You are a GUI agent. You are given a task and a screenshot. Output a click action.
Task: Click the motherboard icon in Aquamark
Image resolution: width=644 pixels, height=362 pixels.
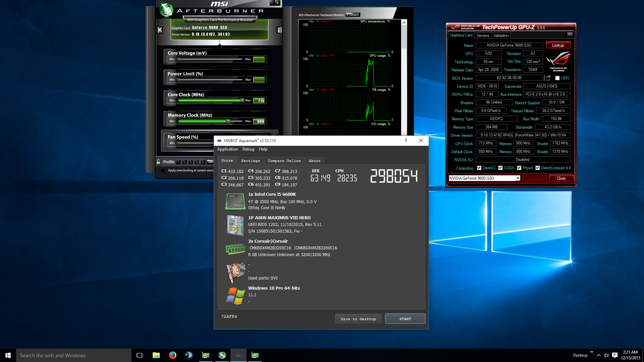pyautogui.click(x=235, y=225)
